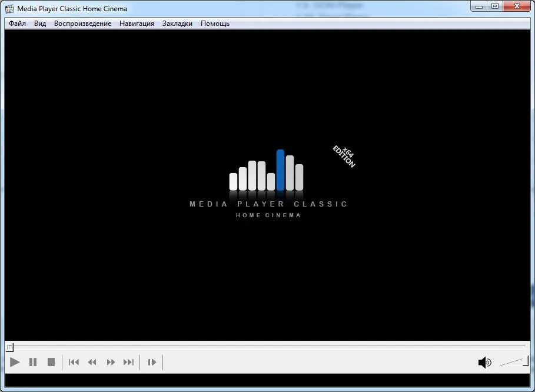The image size is (535, 392).
Task: Skip to the next file
Action: (x=129, y=362)
